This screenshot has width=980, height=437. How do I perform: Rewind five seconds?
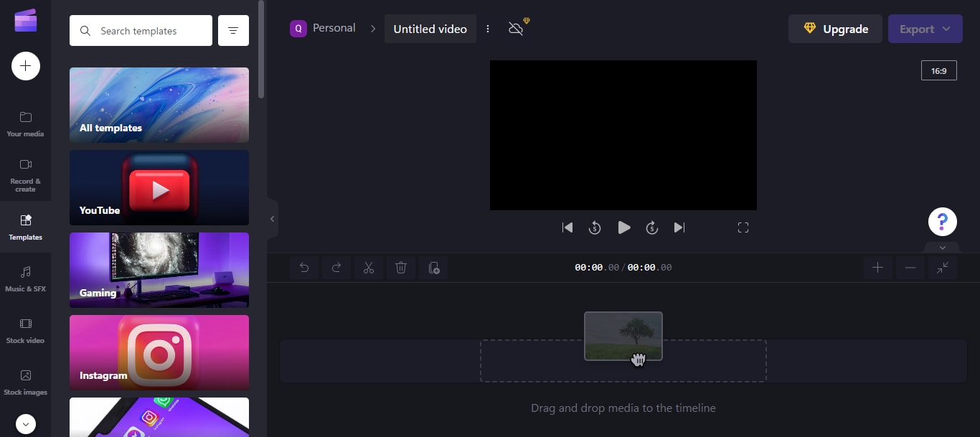pyautogui.click(x=595, y=227)
